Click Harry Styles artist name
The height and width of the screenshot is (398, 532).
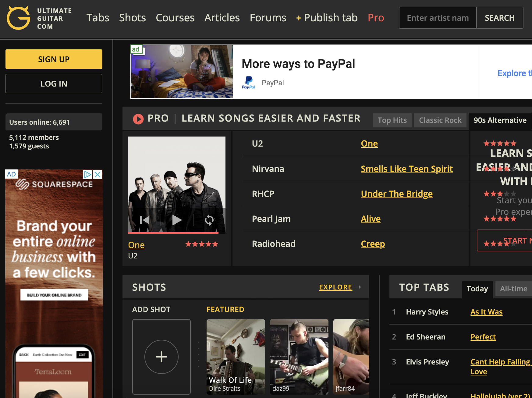[427, 312]
